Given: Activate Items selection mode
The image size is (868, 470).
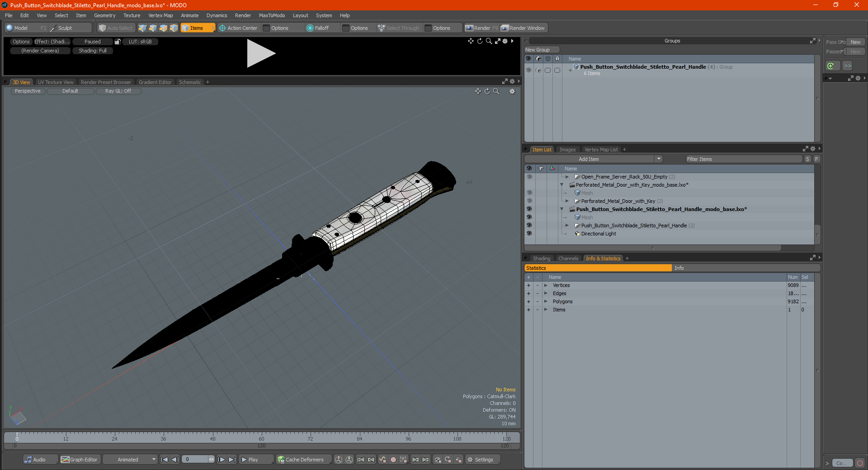Looking at the screenshot, I should tap(198, 28).
